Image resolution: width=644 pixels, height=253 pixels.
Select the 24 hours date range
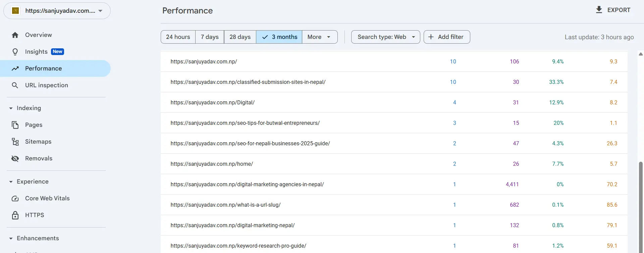[x=178, y=37]
